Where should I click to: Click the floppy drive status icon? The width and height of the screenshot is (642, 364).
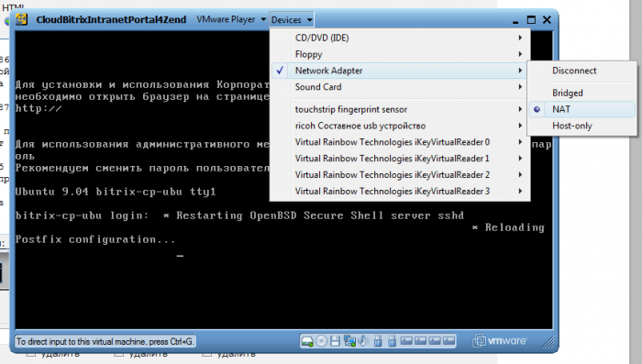[335, 341]
